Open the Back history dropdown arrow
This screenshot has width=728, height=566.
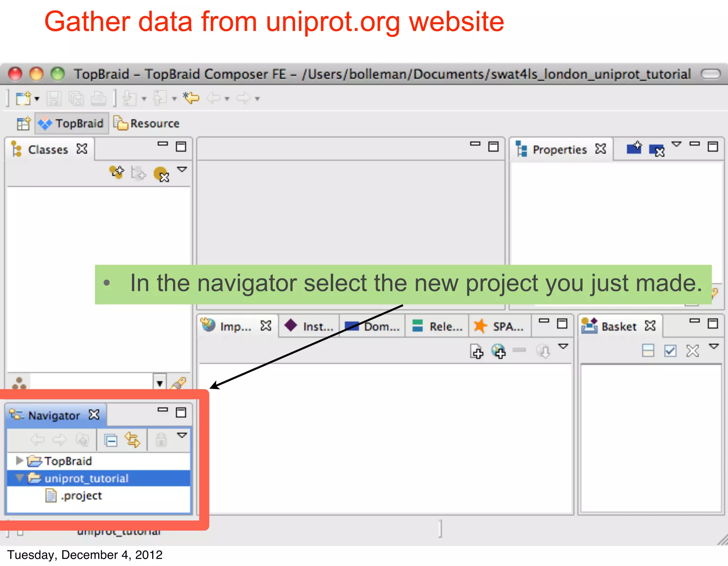(227, 98)
